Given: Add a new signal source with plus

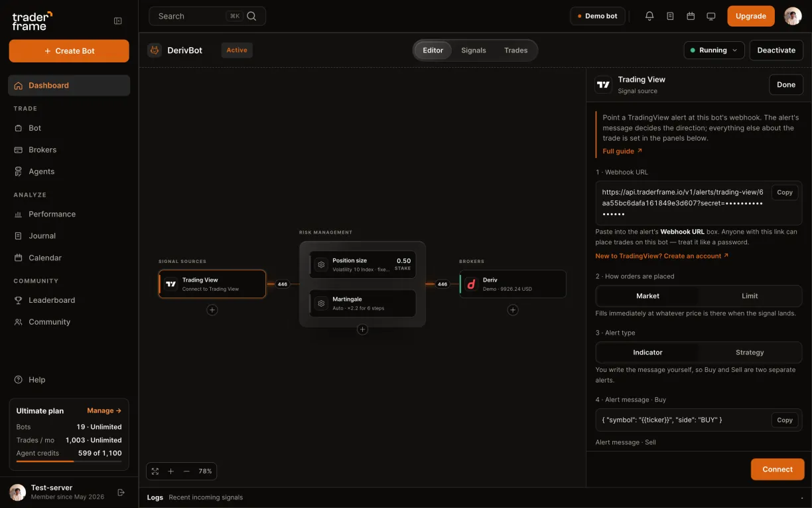Looking at the screenshot, I should 212,309.
